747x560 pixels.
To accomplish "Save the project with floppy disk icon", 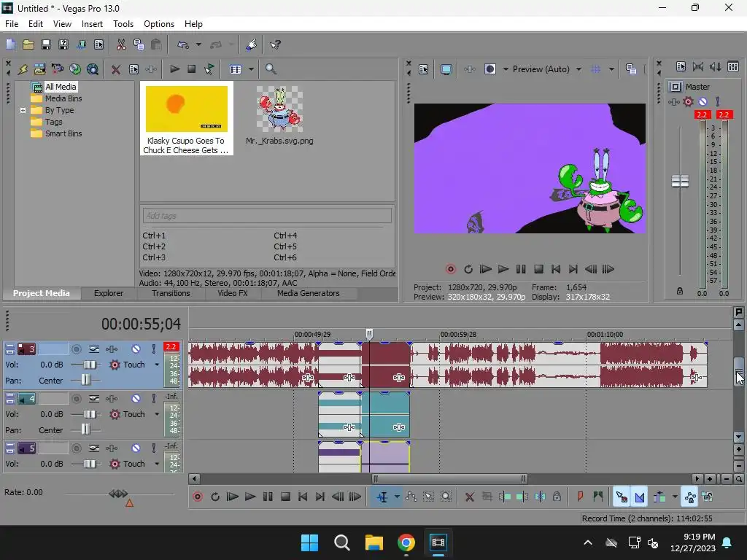I will pyautogui.click(x=46, y=44).
